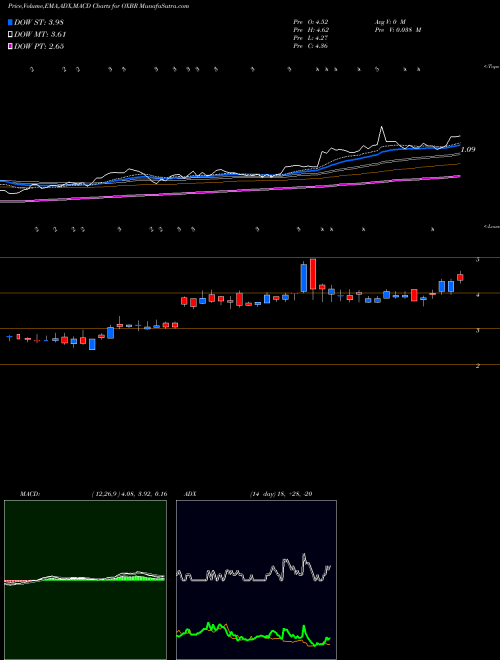Click the 'ADX' panel heading
The image size is (500, 660).
190,494
